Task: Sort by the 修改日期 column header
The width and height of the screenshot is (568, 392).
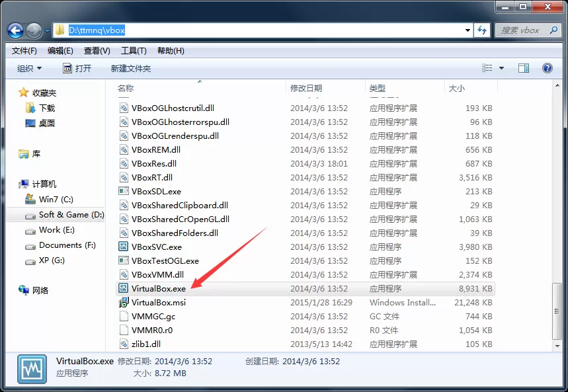Action: pyautogui.click(x=306, y=88)
